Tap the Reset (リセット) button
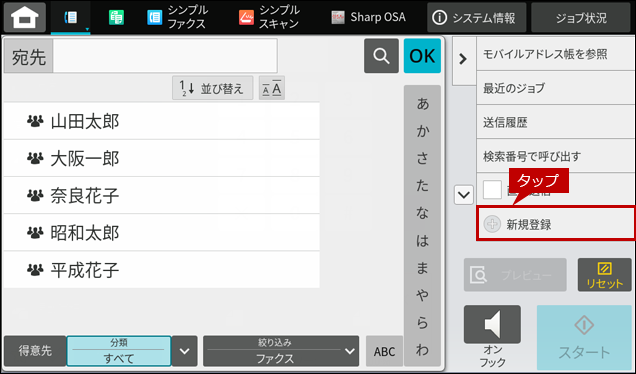The height and width of the screenshot is (374, 636). [604, 275]
